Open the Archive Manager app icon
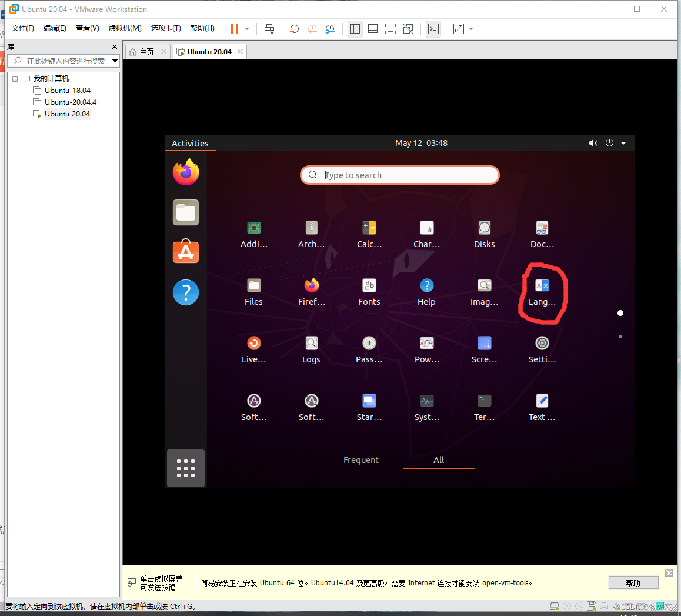Screen dimensions: 681x616 pos(312,228)
